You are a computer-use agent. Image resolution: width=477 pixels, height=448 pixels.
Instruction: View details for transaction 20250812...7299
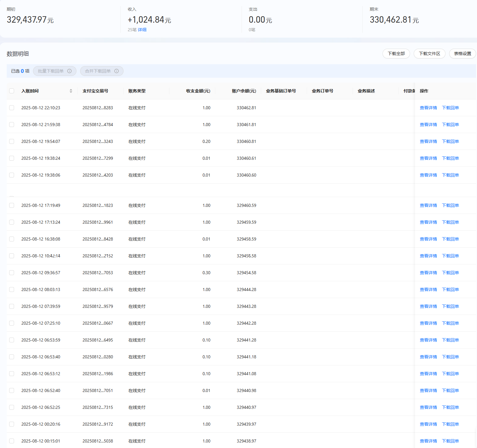428,158
